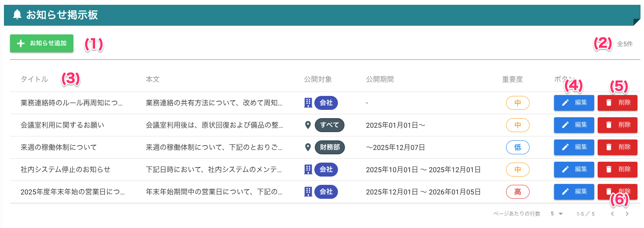The height and width of the screenshot is (228, 644).
Task: Go to the previous page
Action: pos(612,214)
